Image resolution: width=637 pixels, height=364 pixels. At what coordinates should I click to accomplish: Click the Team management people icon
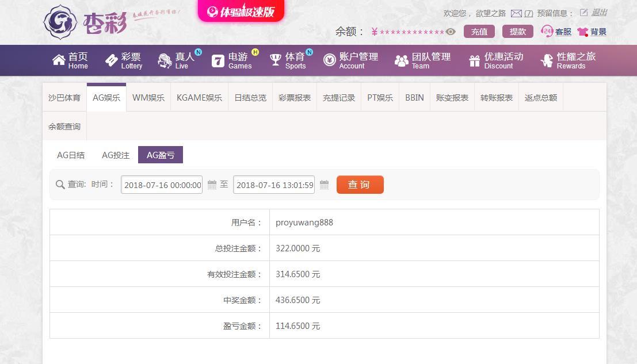[x=401, y=60]
